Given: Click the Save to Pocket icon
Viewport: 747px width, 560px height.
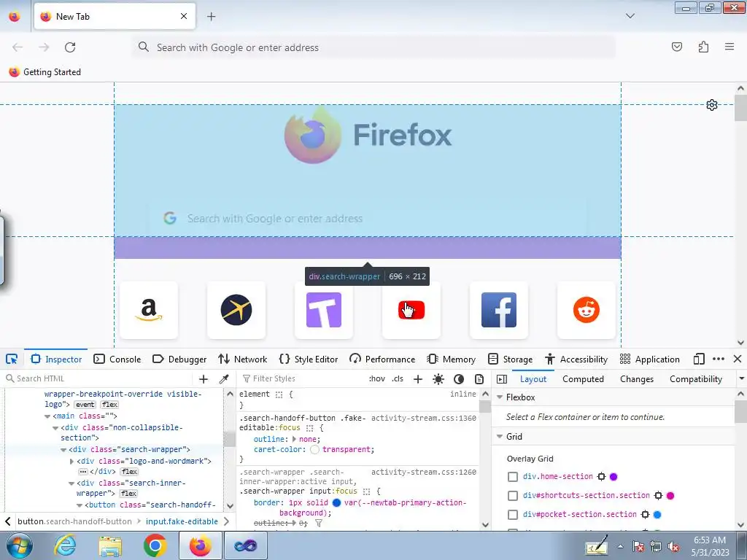Looking at the screenshot, I should coord(677,47).
